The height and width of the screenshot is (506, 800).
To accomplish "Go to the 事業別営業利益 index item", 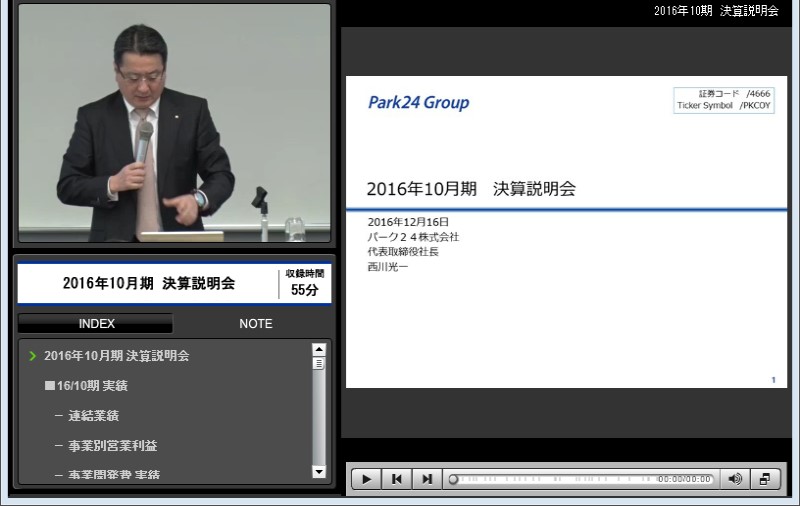I will (112, 446).
